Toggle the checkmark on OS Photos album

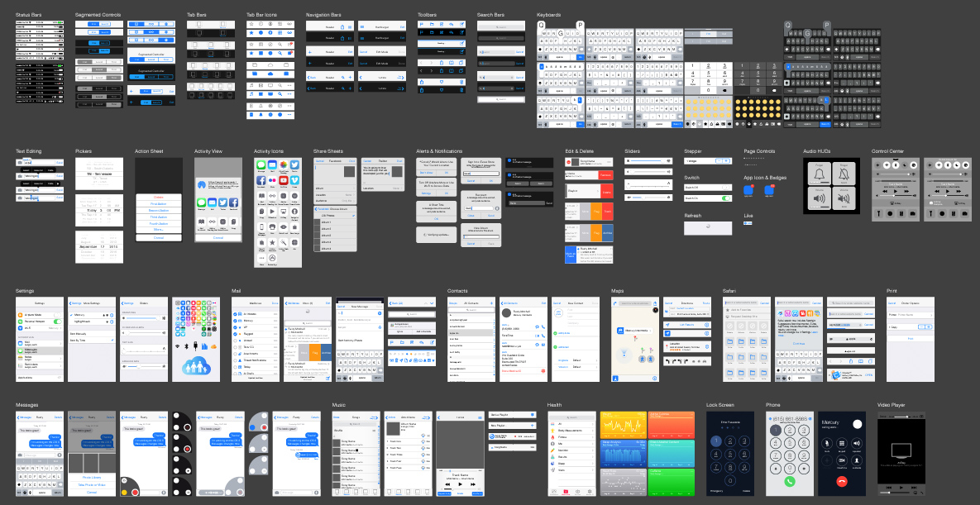(354, 216)
